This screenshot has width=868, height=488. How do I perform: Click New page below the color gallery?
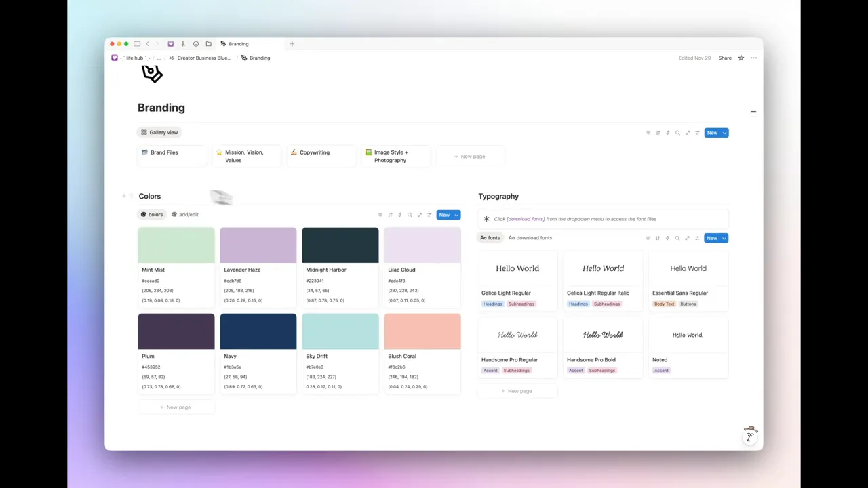(176, 407)
